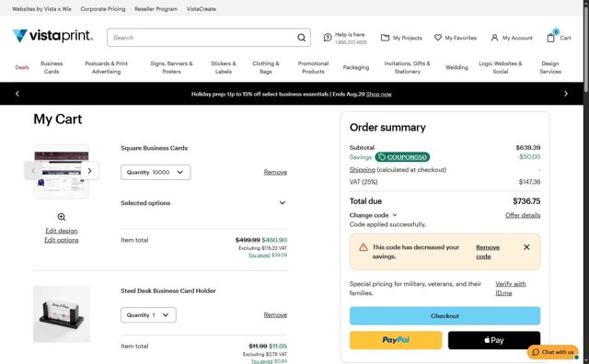Open Promotional Products menu
This screenshot has height=364, width=589.
coord(313,67)
